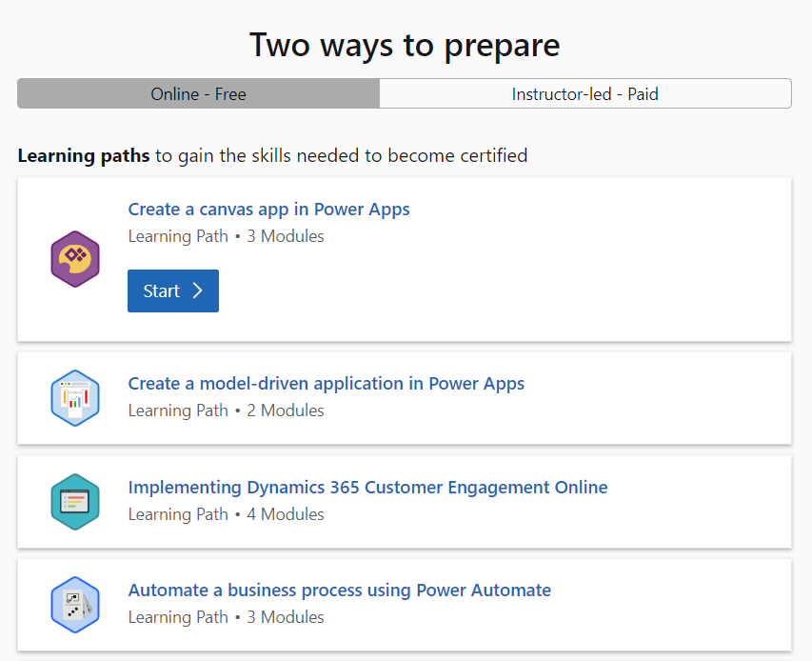Select the Instructor-led - Paid tab
Image resolution: width=812 pixels, height=661 pixels.
[x=584, y=93]
